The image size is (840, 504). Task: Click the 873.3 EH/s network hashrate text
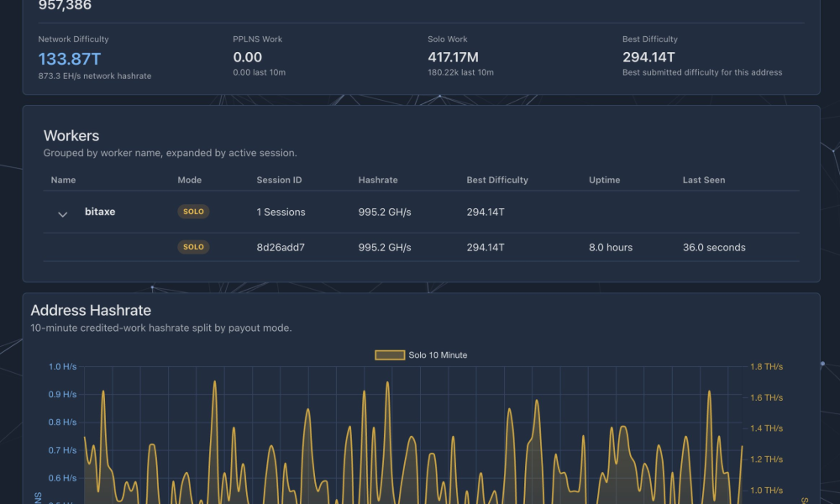(95, 76)
